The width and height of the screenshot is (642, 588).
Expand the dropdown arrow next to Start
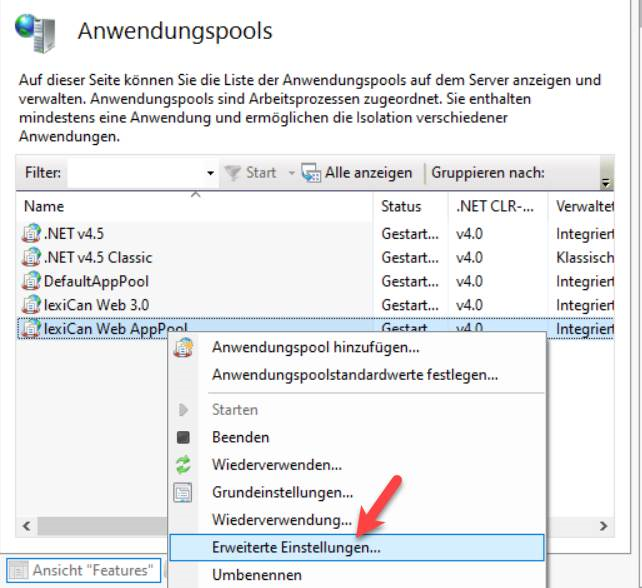click(292, 174)
